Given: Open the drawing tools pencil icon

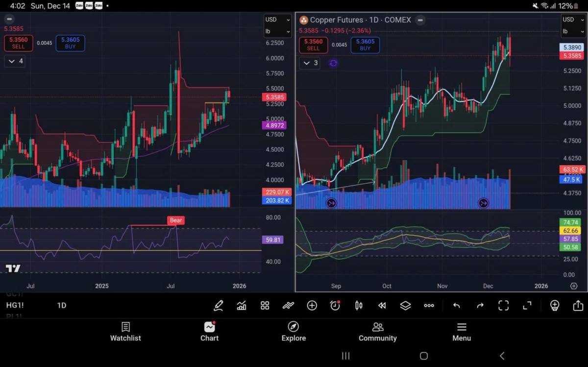Looking at the screenshot, I should (x=219, y=306).
